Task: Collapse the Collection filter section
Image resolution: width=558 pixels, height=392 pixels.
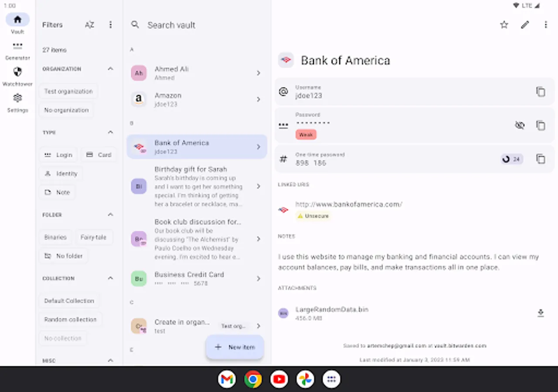Action: click(110, 278)
